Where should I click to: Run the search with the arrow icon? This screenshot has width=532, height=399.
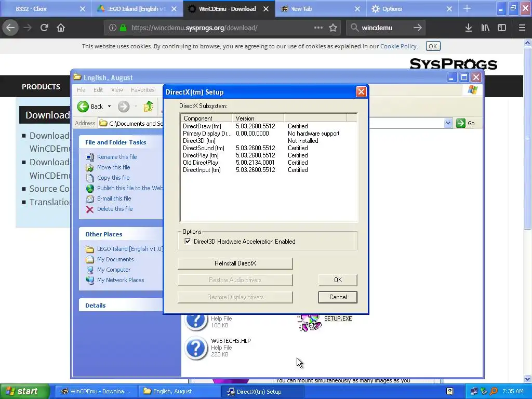(418, 28)
